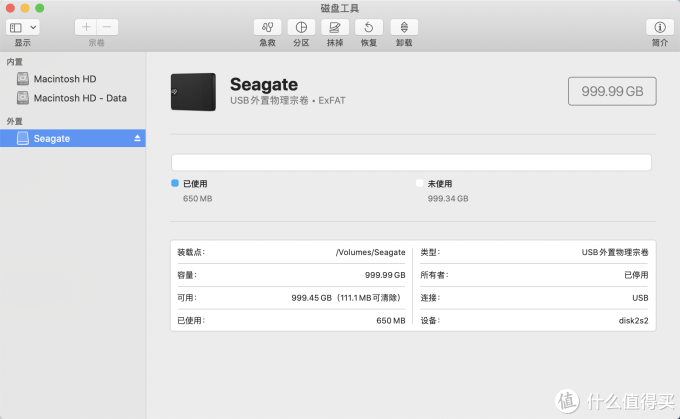Click the 装载点 (mount point) label
Viewport: 680px width, 419px height.
[191, 252]
